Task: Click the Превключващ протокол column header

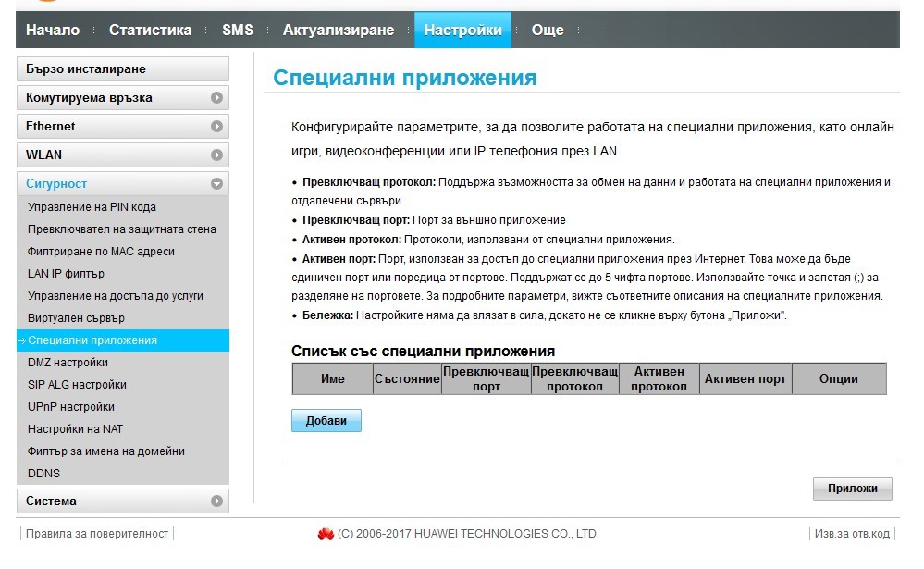Action: (574, 379)
